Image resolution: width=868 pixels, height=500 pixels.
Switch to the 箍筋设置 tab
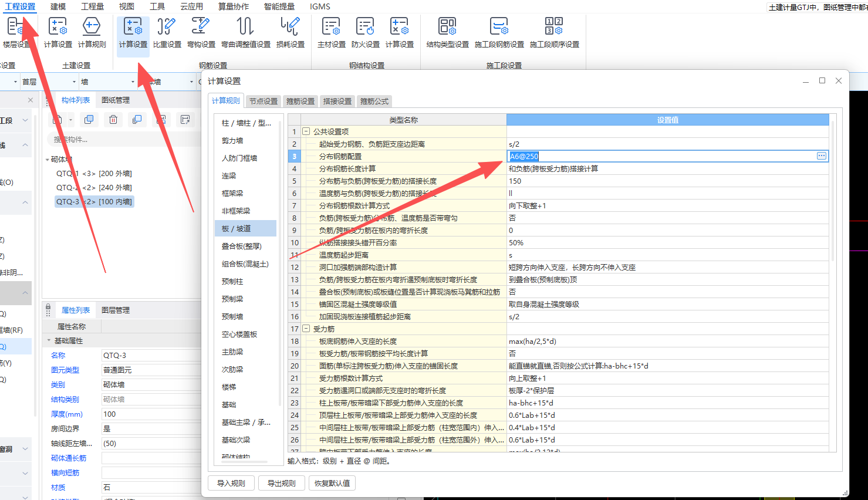(300, 101)
